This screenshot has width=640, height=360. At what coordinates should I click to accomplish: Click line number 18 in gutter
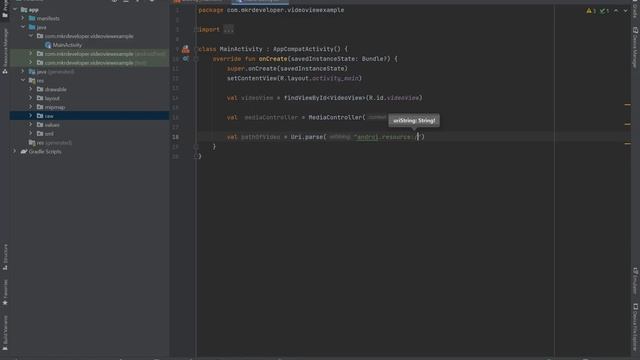tap(175, 137)
